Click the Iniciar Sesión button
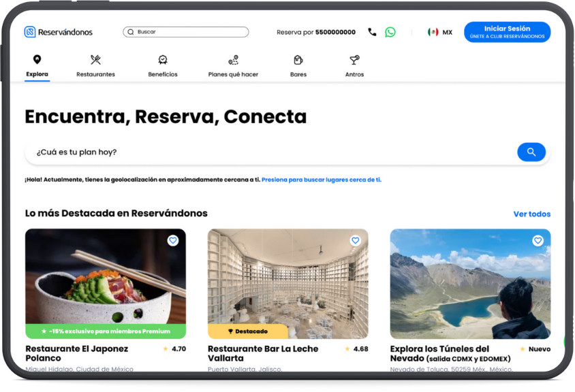Image resolution: width=575 pixels, height=392 pixels. click(507, 32)
